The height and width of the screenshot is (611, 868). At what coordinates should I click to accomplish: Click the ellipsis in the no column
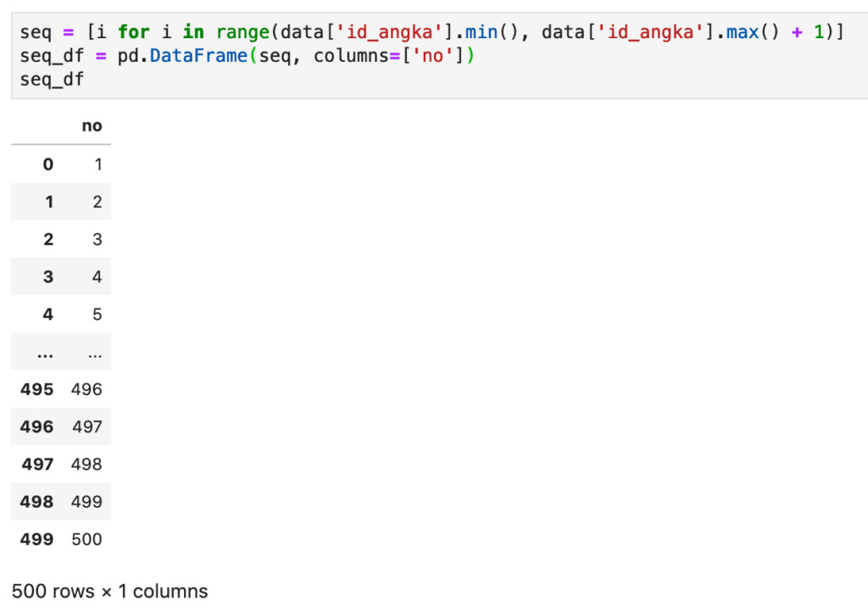pyautogui.click(x=95, y=353)
